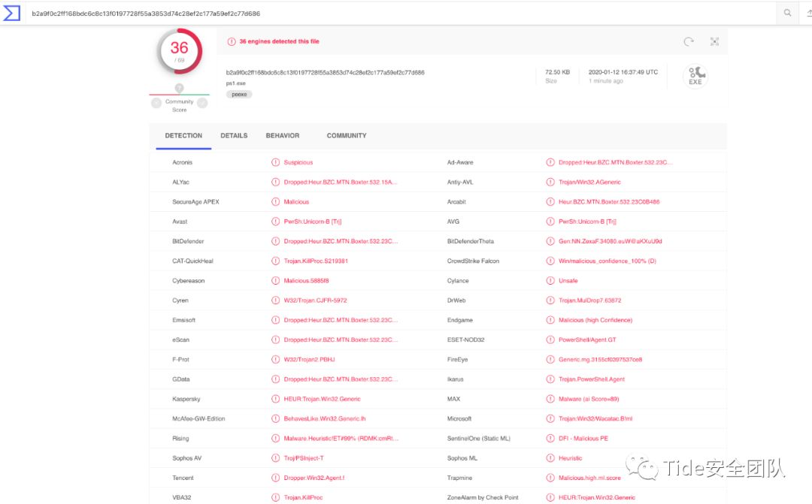This screenshot has width=812, height=504.
Task: Click 'Dropper.Win32.Agent.f' Tencent result
Action: click(314, 478)
